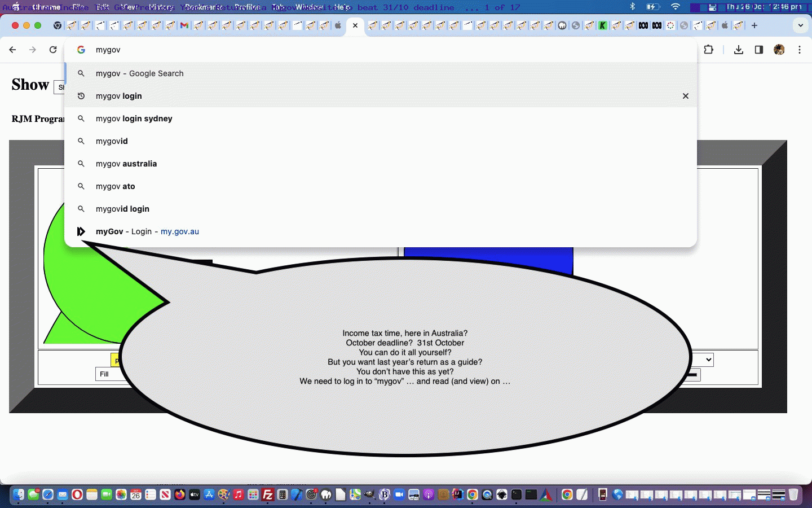This screenshot has height=508, width=812.
Task: Open Podcasts from the dock
Action: click(428, 494)
